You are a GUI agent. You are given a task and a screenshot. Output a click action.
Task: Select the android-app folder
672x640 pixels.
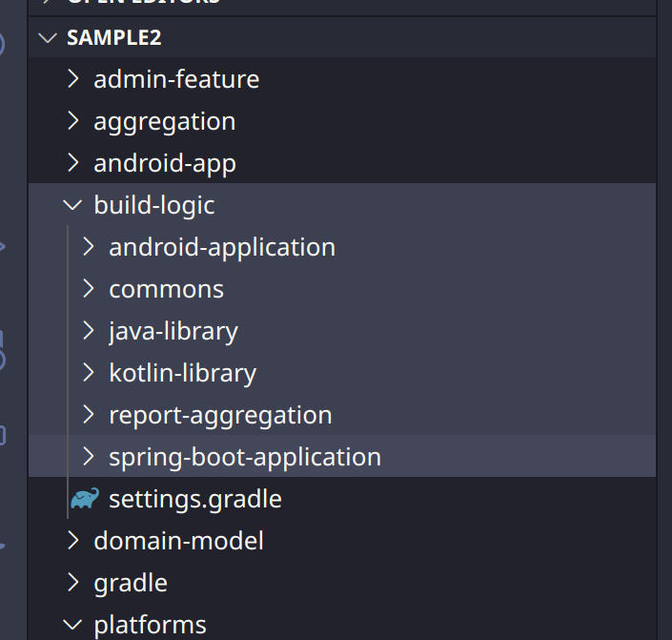pyautogui.click(x=164, y=163)
